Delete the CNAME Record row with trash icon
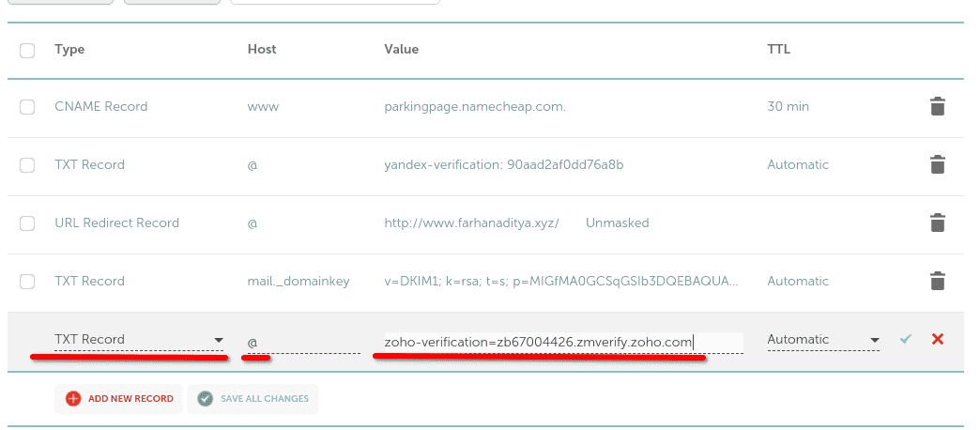The width and height of the screenshot is (980, 430). pos(937,107)
